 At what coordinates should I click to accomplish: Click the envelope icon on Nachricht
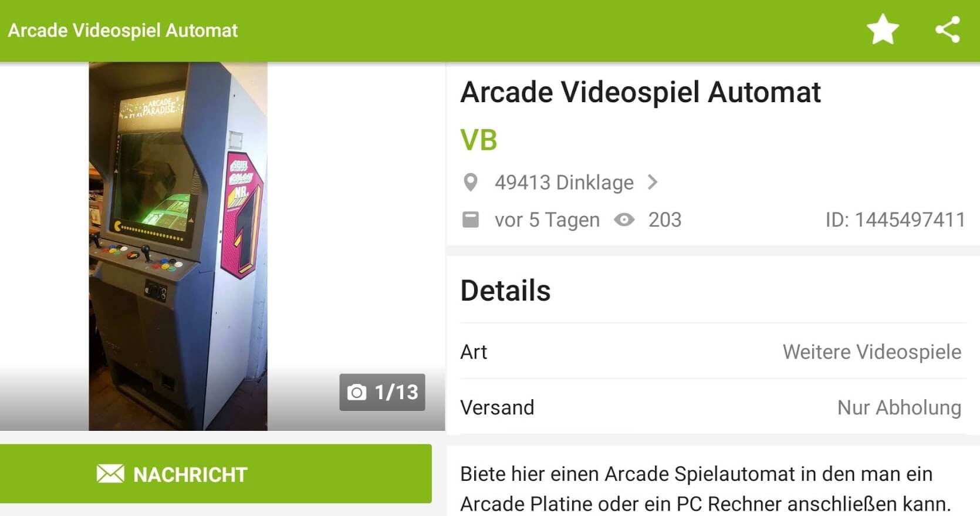coord(110,474)
